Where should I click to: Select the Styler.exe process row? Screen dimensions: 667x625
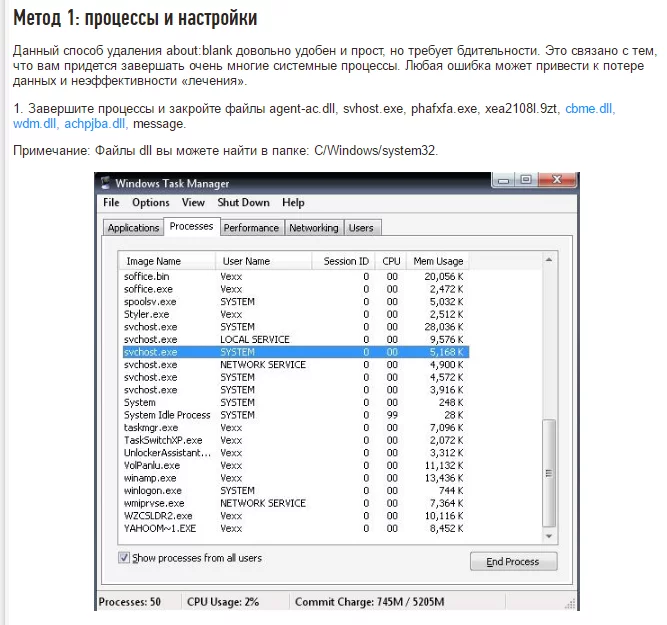[294, 314]
